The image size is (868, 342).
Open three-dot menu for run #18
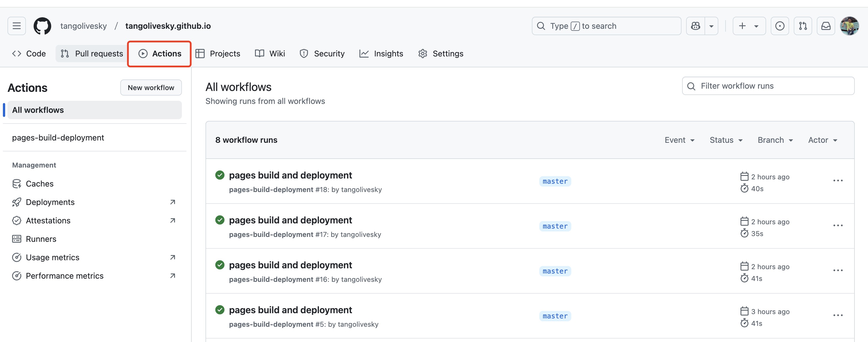pos(838,180)
